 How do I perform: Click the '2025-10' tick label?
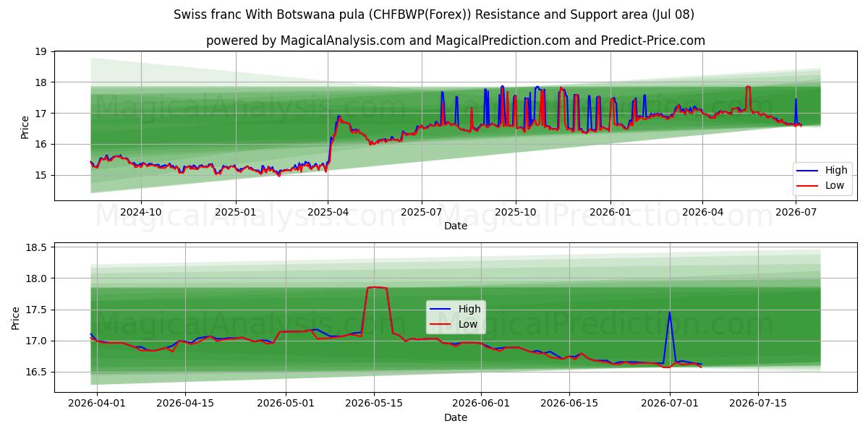pyautogui.click(x=516, y=212)
